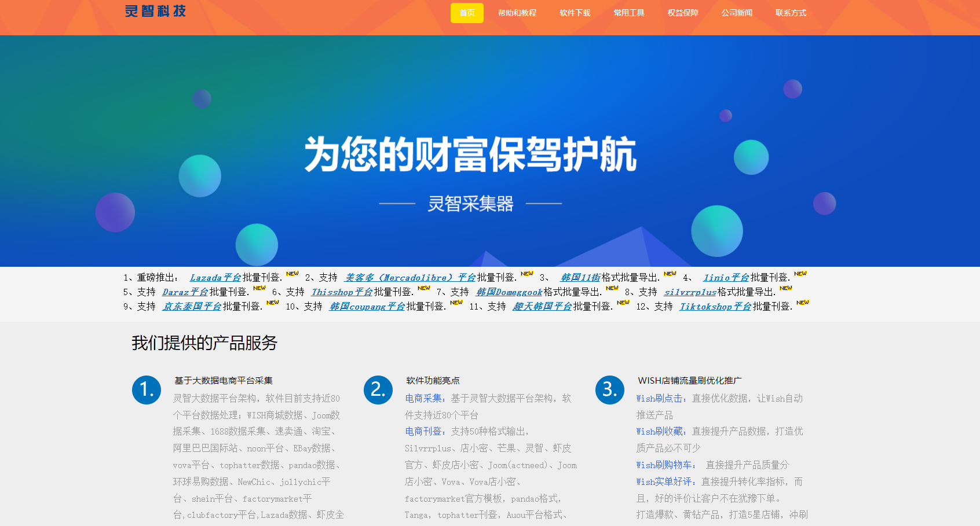
Task: Click the NEW badge next to Tiktokshop平台
Action: (802, 302)
